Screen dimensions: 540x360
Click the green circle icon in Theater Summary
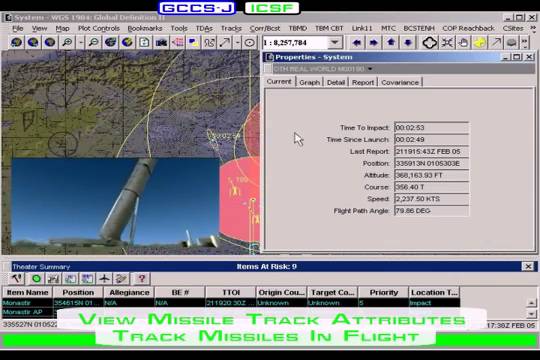coord(36,278)
